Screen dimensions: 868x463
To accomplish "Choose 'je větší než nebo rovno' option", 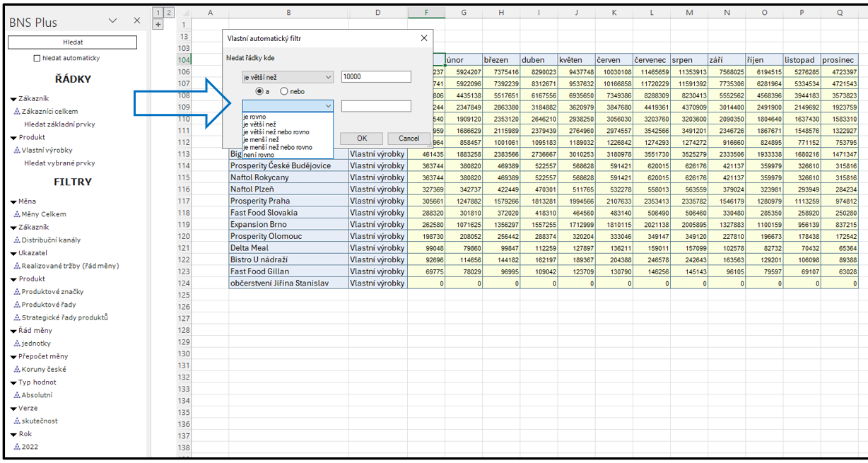I will [x=287, y=131].
